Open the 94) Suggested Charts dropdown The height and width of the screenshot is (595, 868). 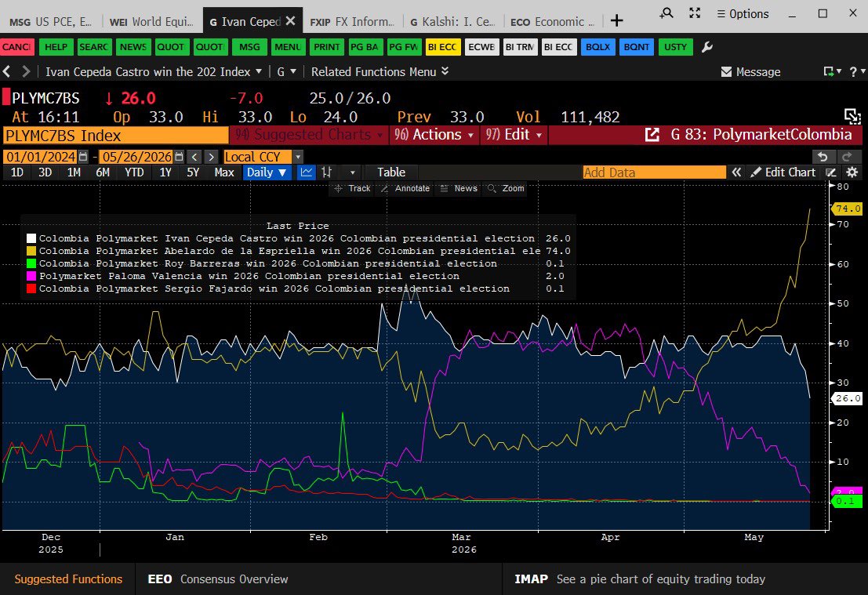(309, 135)
